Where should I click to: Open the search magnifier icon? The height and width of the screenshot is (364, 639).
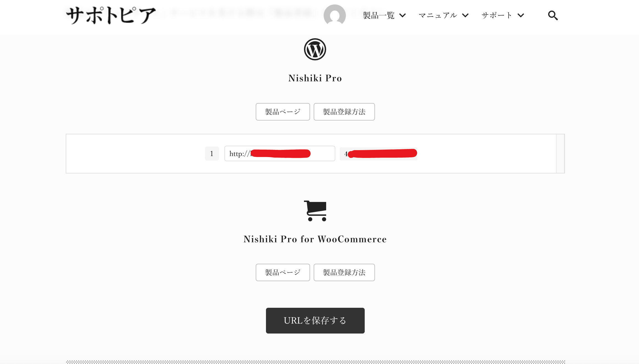pyautogui.click(x=553, y=16)
